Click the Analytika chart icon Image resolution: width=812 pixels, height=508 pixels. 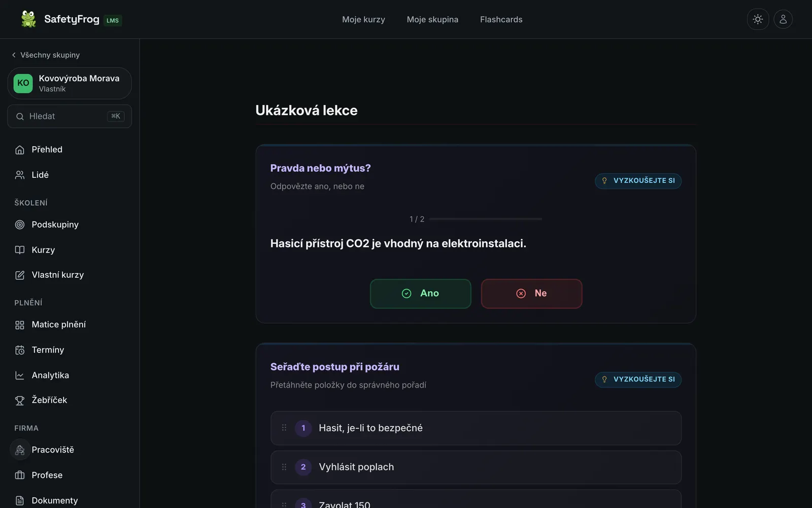pos(20,375)
